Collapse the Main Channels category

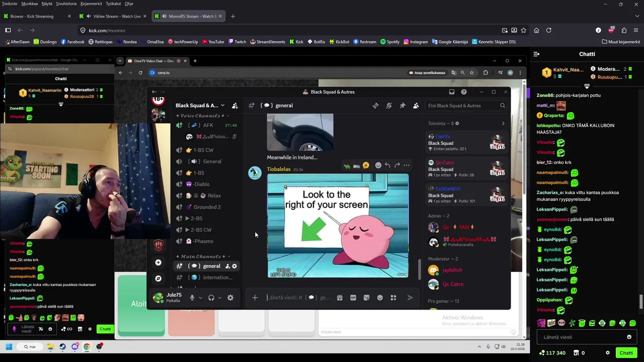point(203,256)
